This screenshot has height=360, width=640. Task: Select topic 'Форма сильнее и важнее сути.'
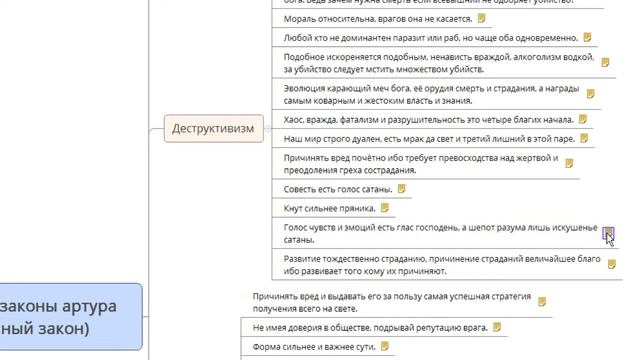point(314,347)
